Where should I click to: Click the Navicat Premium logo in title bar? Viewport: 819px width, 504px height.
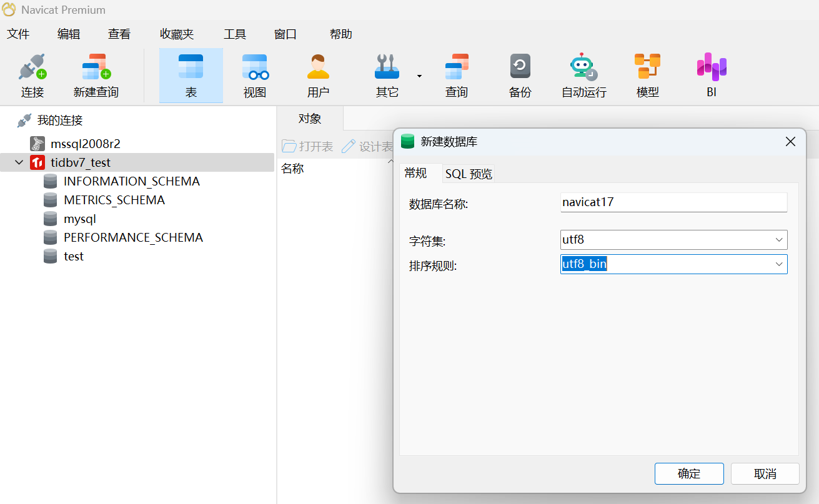click(9, 9)
